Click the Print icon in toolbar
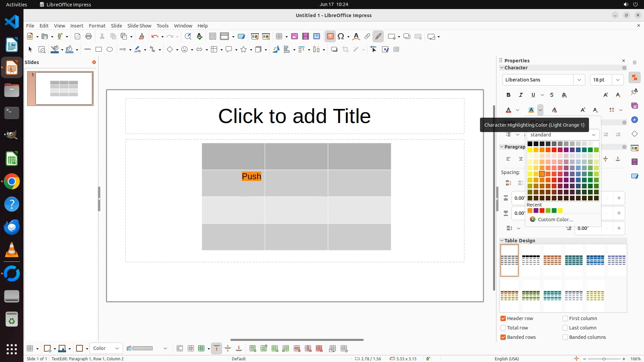 tap(89, 37)
